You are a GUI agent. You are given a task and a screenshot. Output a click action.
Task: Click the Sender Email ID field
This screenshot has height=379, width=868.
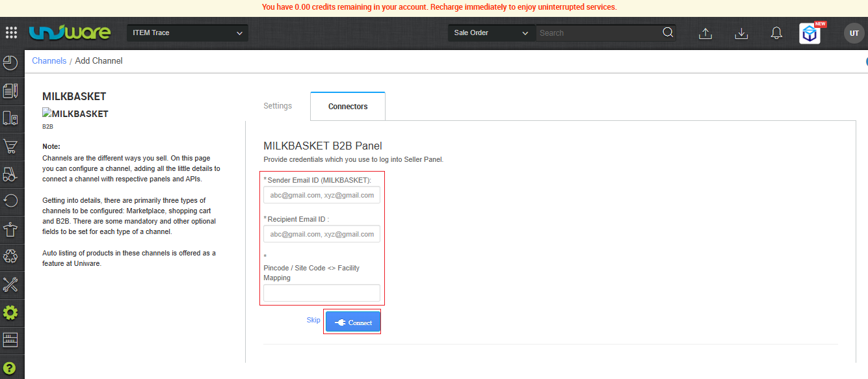click(x=322, y=195)
